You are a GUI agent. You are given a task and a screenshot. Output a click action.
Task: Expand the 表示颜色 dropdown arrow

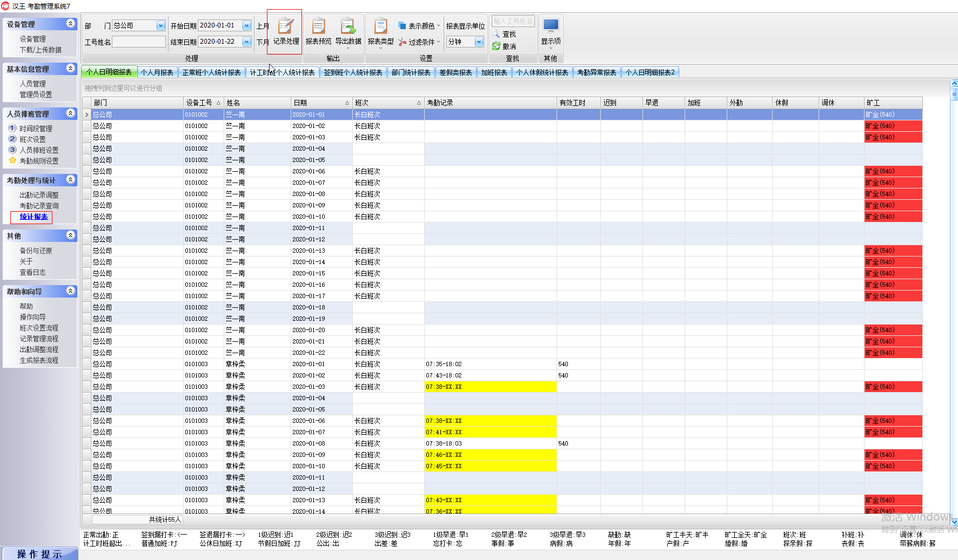pyautogui.click(x=438, y=26)
